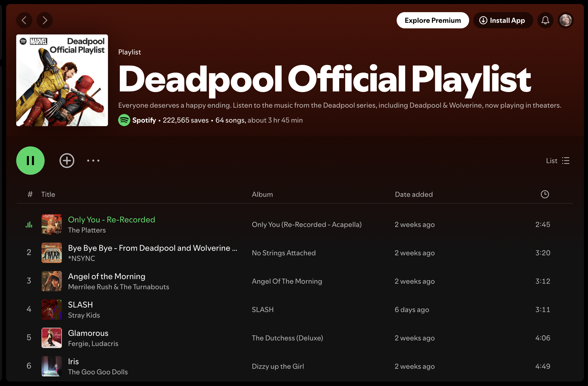The width and height of the screenshot is (588, 386).
Task: Sort by the Date added column
Action: pos(414,195)
